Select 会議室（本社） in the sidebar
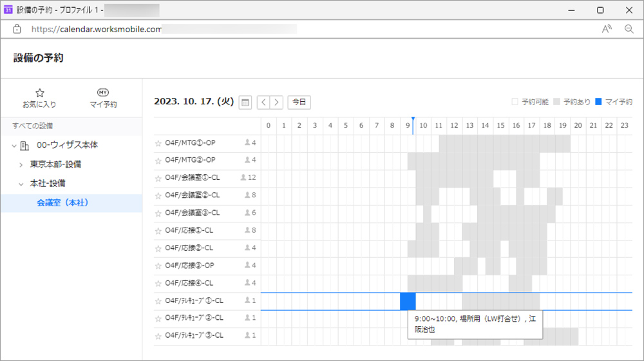 pos(62,203)
